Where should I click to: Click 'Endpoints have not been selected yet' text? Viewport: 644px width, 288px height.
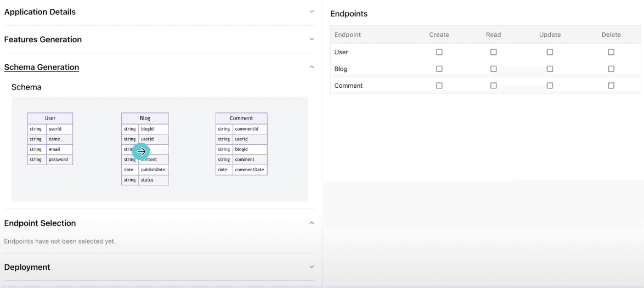[x=60, y=241]
